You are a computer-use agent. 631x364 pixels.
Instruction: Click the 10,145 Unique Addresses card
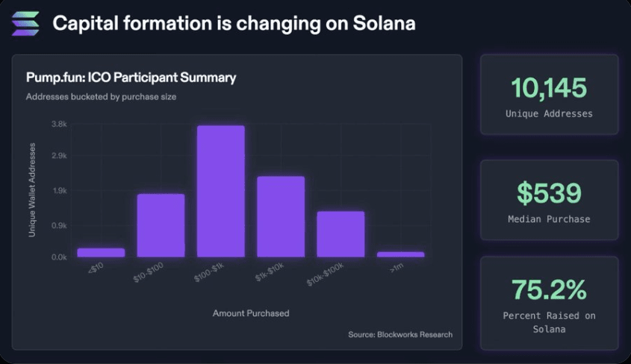coord(550,95)
